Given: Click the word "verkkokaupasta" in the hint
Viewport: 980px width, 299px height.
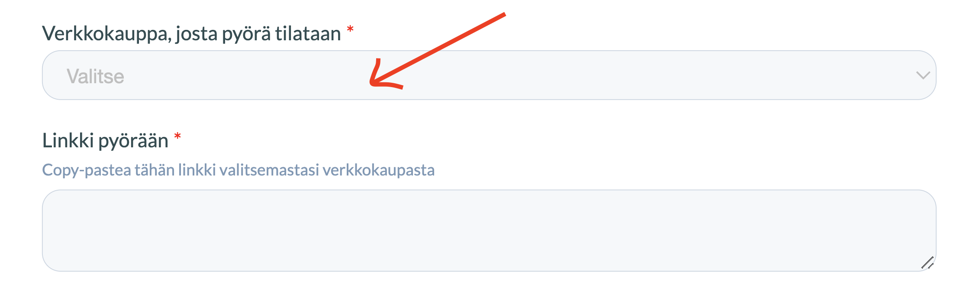Looking at the screenshot, I should [x=378, y=170].
